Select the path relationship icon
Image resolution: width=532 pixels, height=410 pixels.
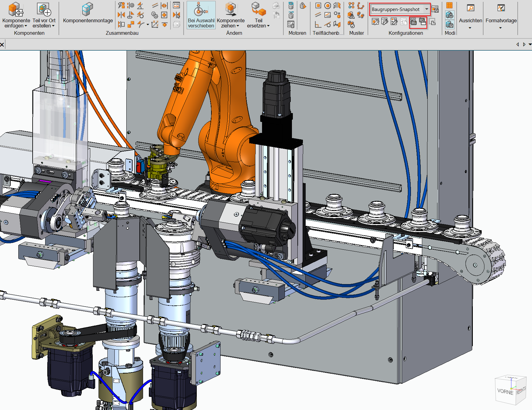point(140,24)
